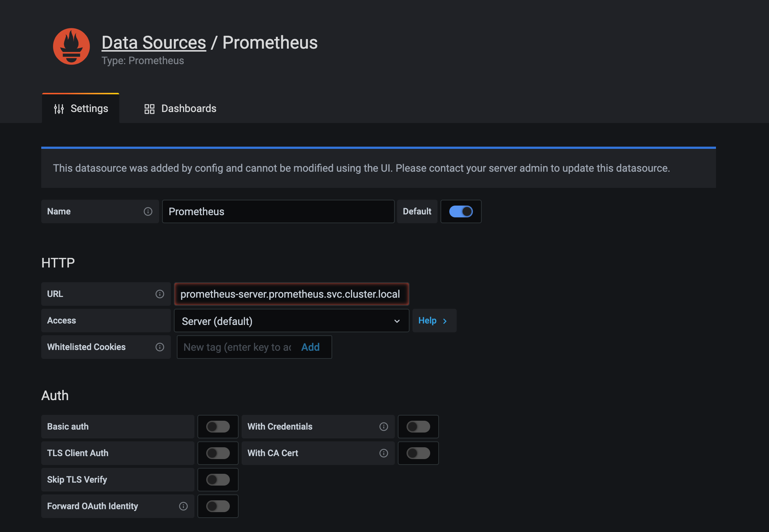The width and height of the screenshot is (769, 532).
Task: Focus the Name input containing Prometheus
Action: [278, 211]
